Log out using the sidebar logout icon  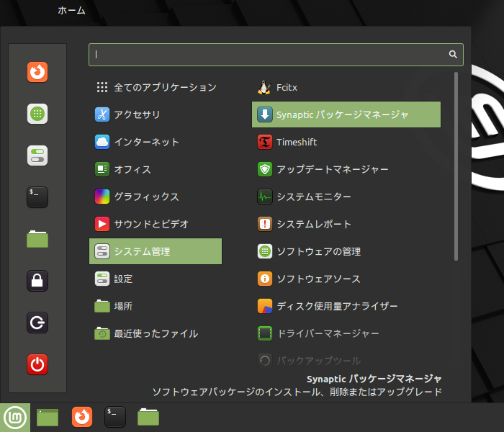(x=37, y=323)
